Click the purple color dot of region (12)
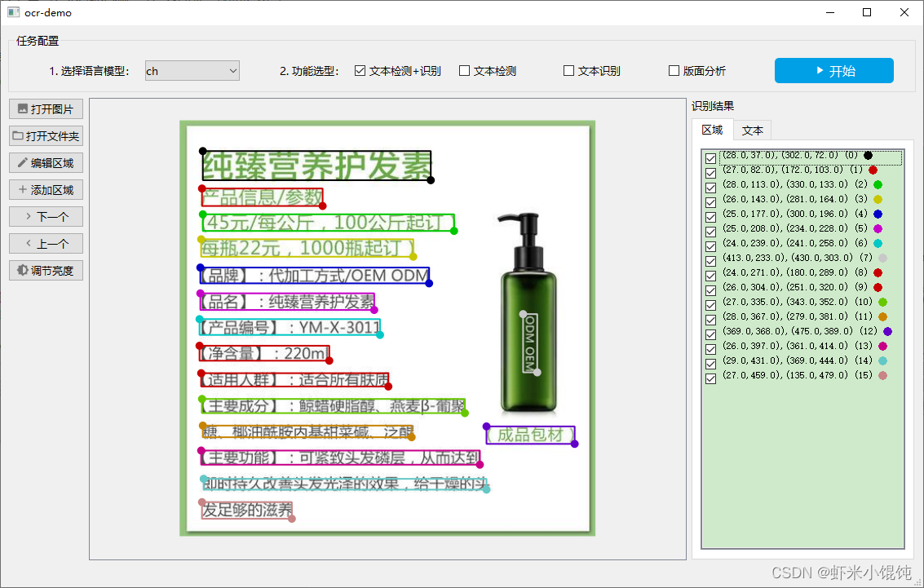 886,333
